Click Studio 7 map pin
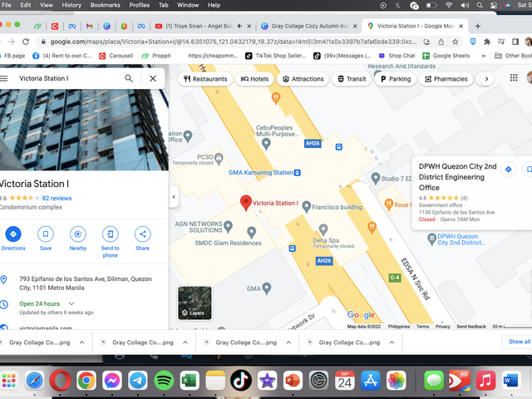 (x=376, y=178)
